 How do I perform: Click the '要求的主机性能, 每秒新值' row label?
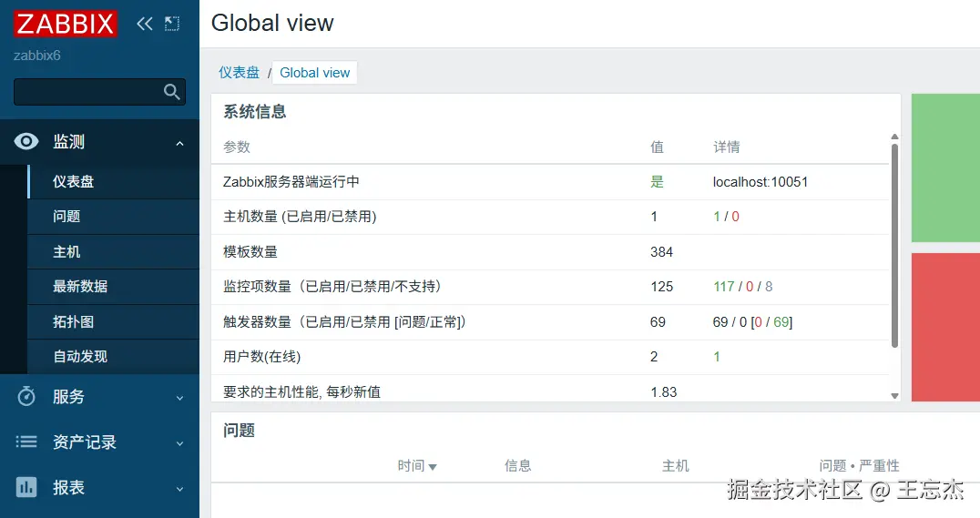click(x=301, y=391)
